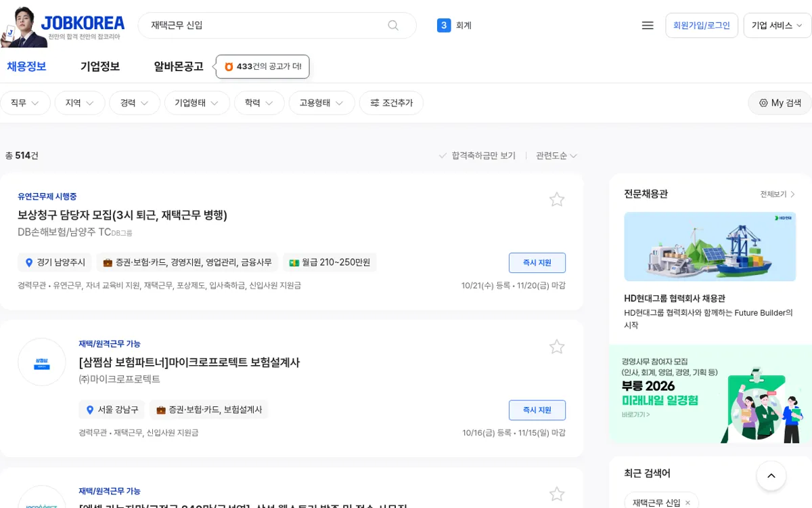Switch to the 채용정보 tab
The image size is (812, 508).
(26, 66)
